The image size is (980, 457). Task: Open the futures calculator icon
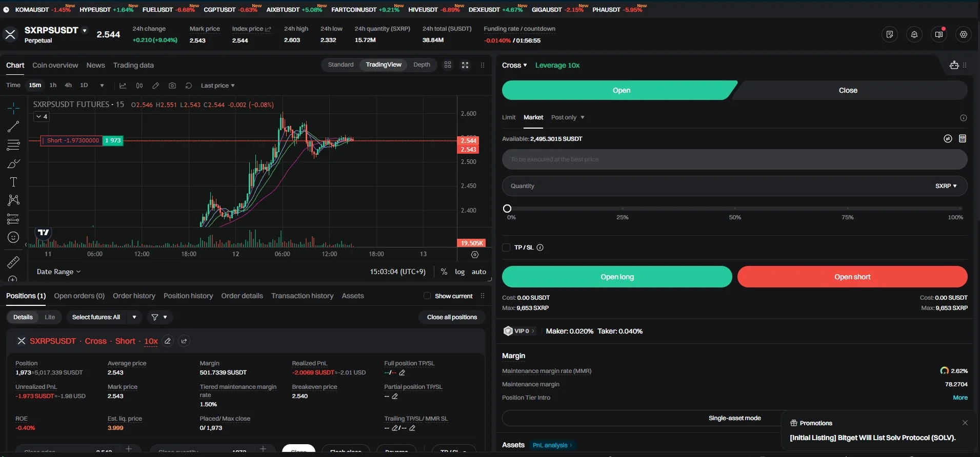point(963,139)
